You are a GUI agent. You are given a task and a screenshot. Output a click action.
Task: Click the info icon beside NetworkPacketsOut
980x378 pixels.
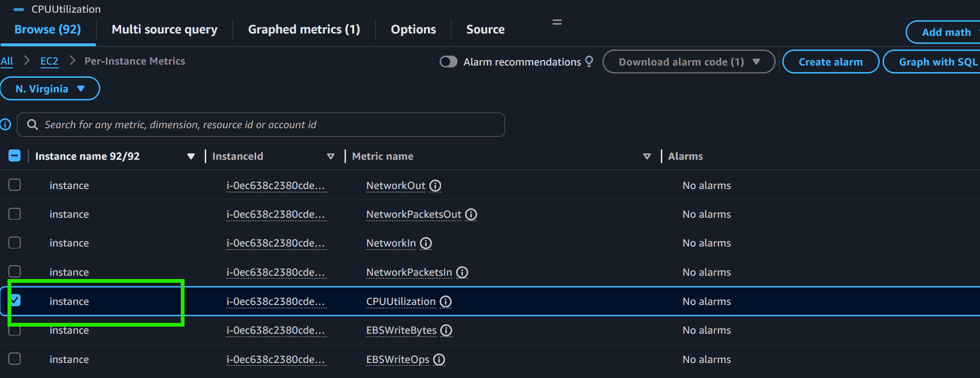click(471, 214)
